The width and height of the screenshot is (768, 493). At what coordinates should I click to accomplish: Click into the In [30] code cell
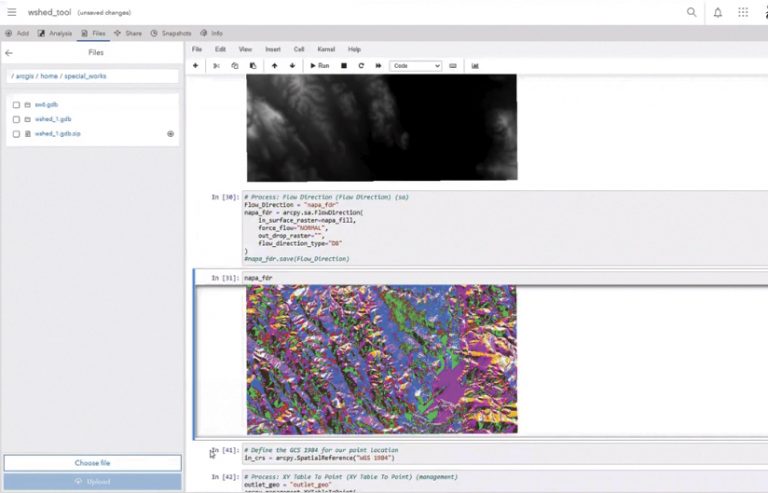click(504, 228)
